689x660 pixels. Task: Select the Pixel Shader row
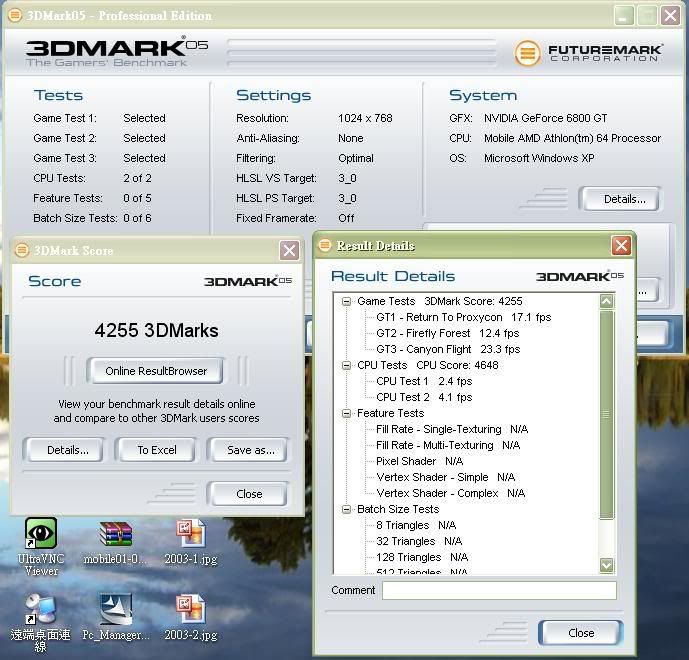click(419, 461)
